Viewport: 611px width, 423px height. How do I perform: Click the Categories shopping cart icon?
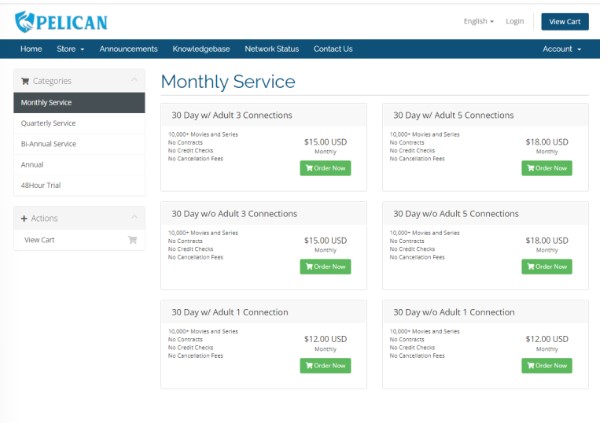25,81
